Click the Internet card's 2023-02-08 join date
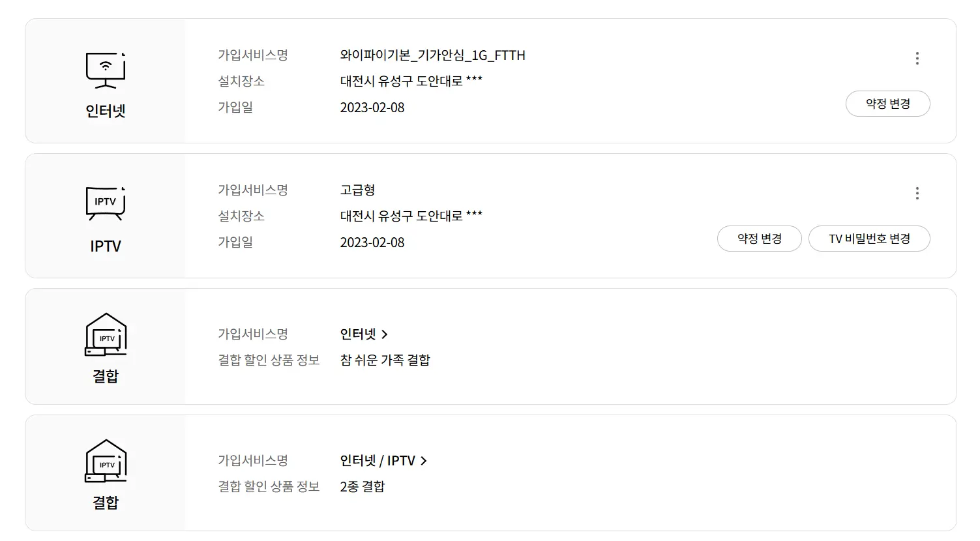Image resolution: width=980 pixels, height=541 pixels. tap(372, 108)
